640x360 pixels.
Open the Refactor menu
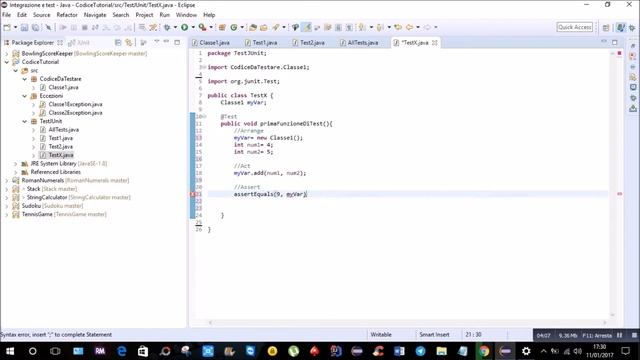click(67, 15)
